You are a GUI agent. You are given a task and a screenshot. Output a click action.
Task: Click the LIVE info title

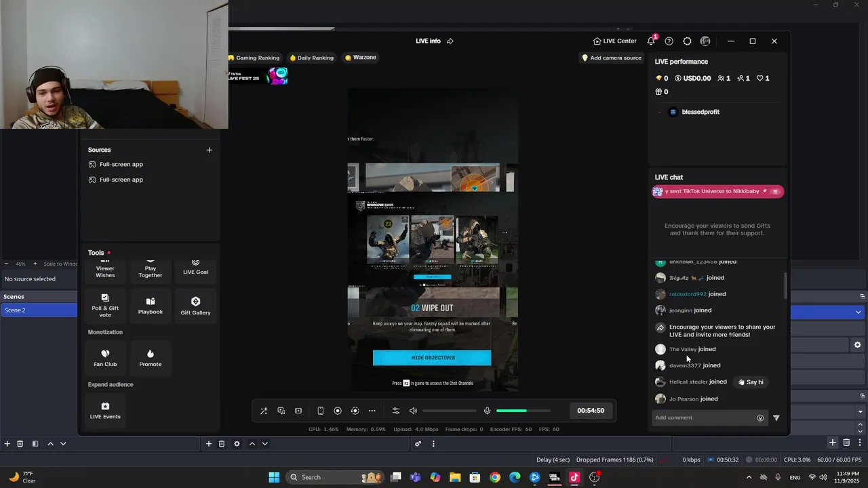428,41
